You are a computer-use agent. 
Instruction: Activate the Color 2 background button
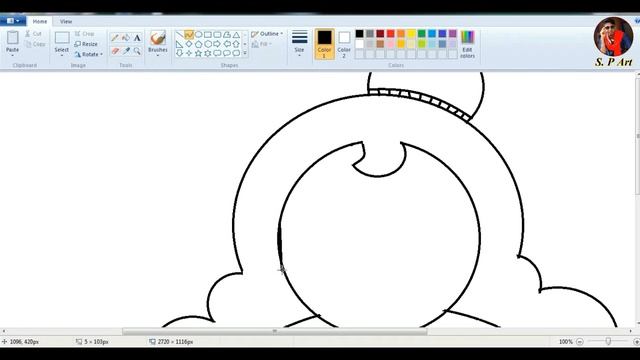(x=344, y=44)
